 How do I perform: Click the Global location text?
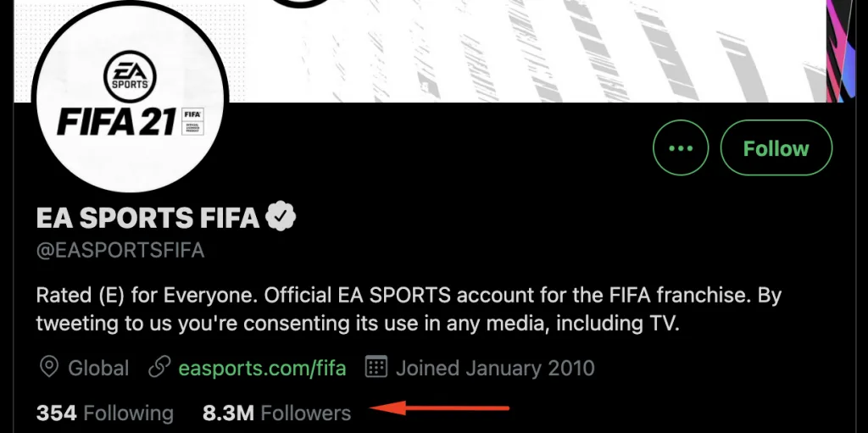tap(98, 368)
